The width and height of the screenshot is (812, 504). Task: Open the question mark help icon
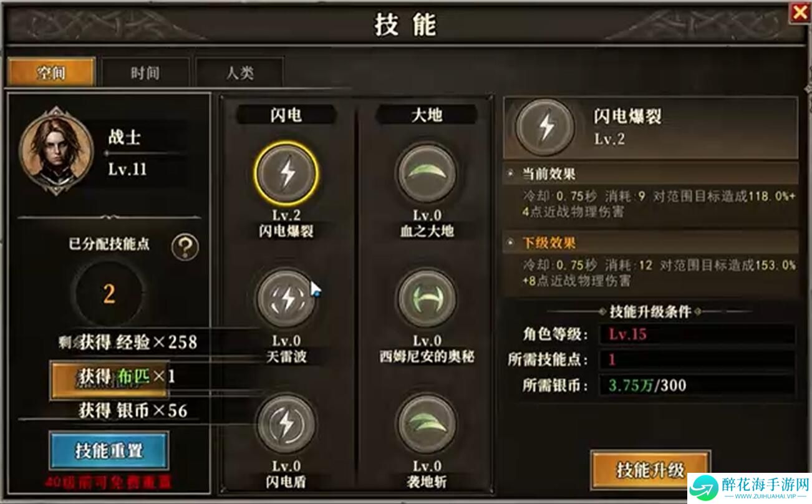pyautogui.click(x=185, y=248)
